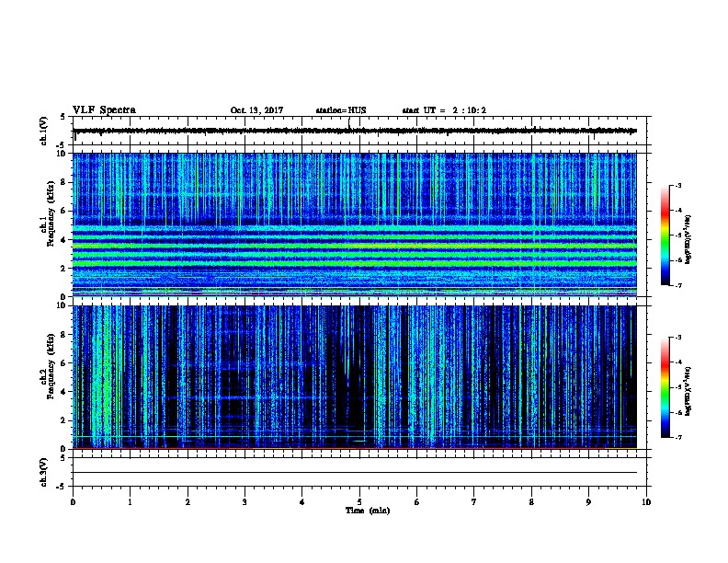Click the ch.2 spectrogram plot area

[355, 377]
